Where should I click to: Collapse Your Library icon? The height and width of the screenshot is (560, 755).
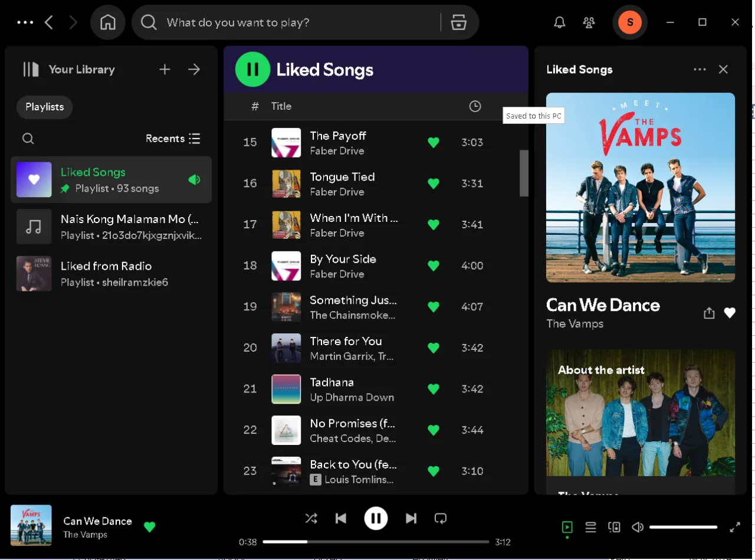click(31, 70)
